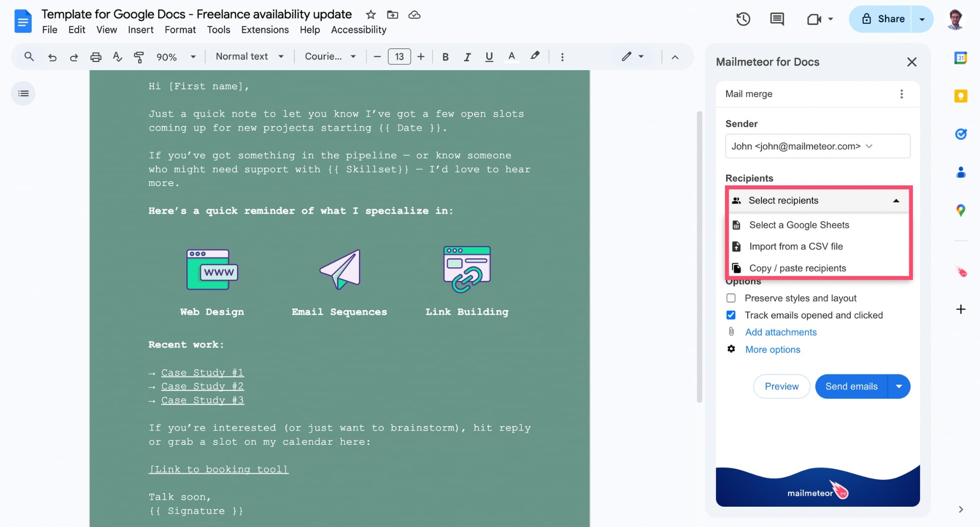980x527 pixels.
Task: Open Google Calendar side panel
Action: tap(960, 58)
